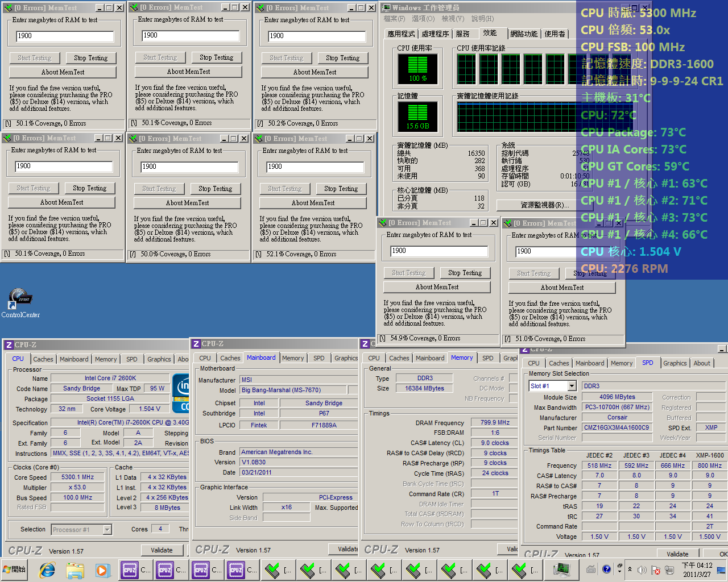This screenshot has width=728, height=582.
Task: Open the 檔案(F) menu in Task Manager
Action: [394, 19]
